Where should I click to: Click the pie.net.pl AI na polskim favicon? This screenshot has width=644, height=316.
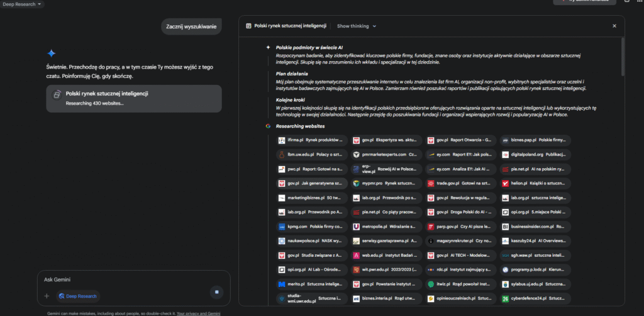505,169
